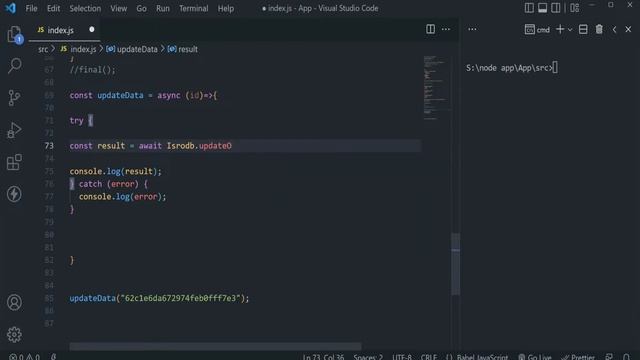
Task: Open Customize Layout in the title bar
Action: pos(575,8)
